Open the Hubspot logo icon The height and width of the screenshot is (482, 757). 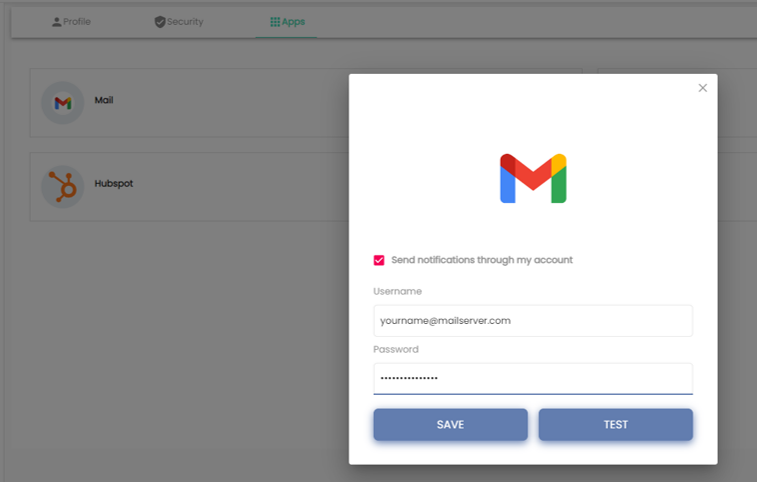(62, 186)
